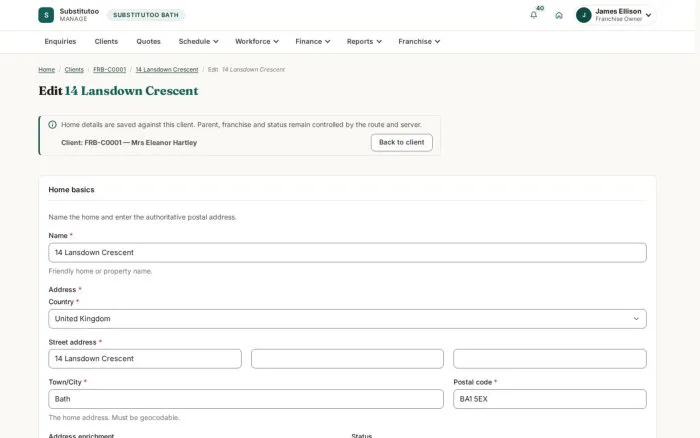This screenshot has width=700, height=438.
Task: Follow the Home breadcrumb link
Action: tap(46, 70)
